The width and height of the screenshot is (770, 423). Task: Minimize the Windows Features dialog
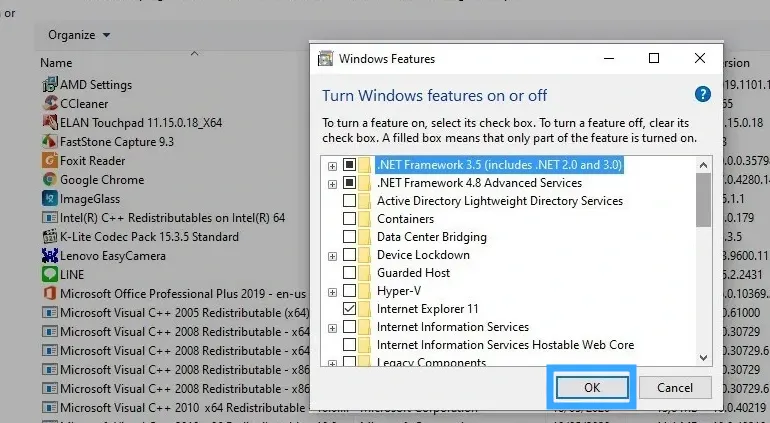pos(609,58)
